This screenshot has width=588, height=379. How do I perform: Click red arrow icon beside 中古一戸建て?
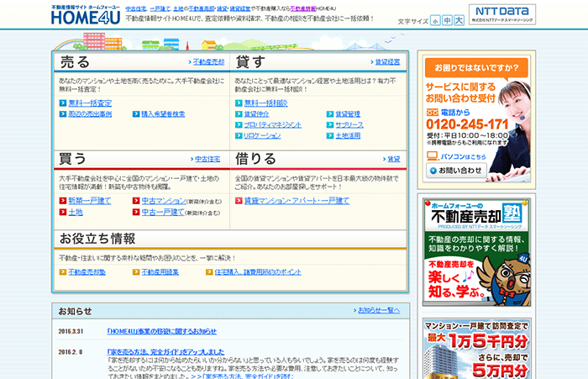pos(136,212)
